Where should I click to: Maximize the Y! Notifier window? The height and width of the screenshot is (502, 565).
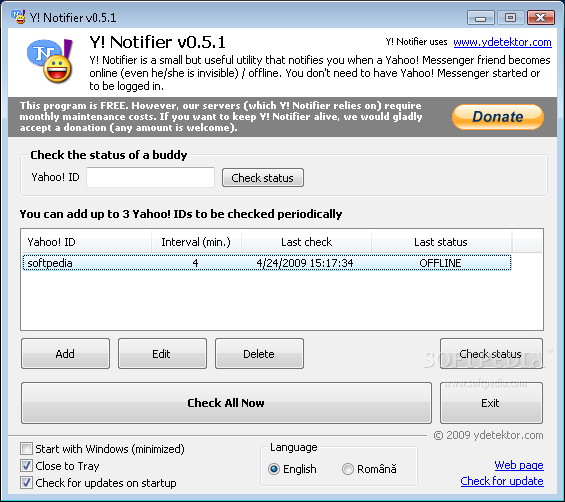coord(510,17)
